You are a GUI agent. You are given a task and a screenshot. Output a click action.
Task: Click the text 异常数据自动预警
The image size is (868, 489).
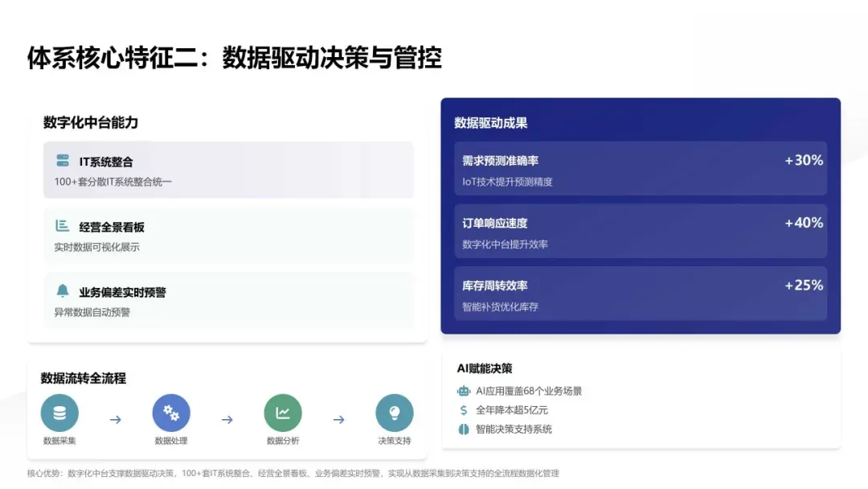click(x=92, y=312)
